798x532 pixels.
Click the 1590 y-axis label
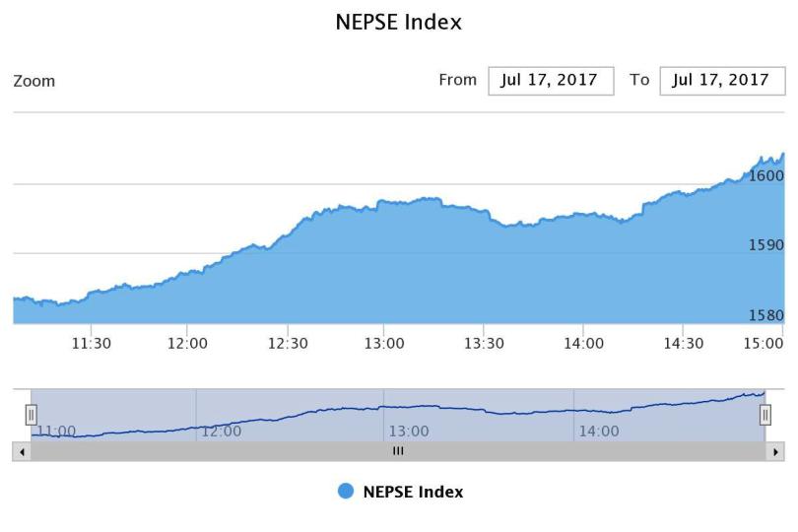click(x=766, y=244)
